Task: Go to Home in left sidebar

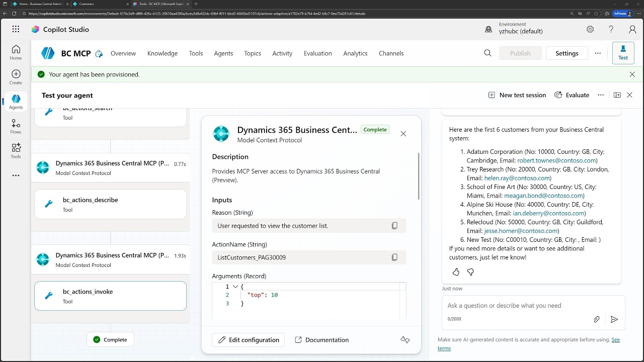Action: [x=16, y=52]
